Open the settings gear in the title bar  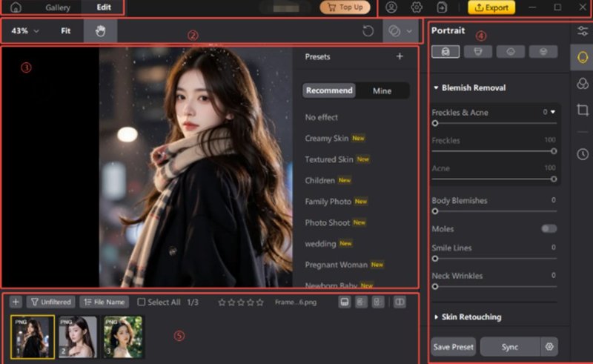coord(417,7)
